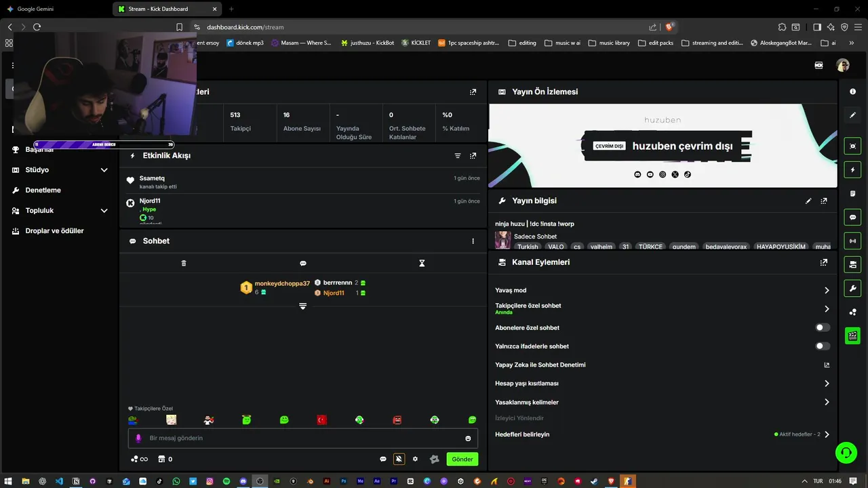Open the browser extensions puzzle icon
The height and width of the screenshot is (488, 868).
pos(782,27)
